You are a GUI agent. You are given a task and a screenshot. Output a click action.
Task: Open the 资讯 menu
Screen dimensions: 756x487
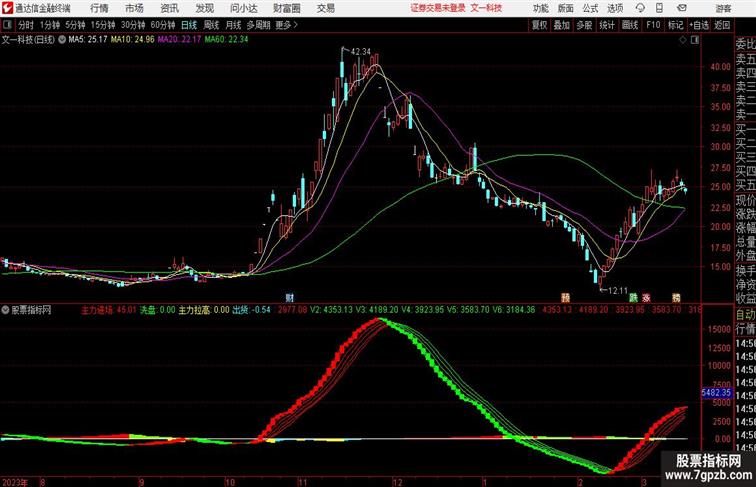pos(169,8)
